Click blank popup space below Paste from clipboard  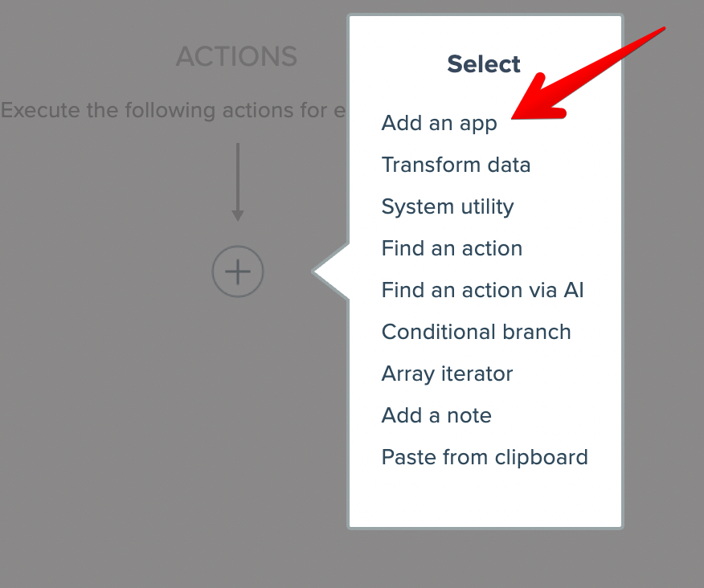pos(485,498)
